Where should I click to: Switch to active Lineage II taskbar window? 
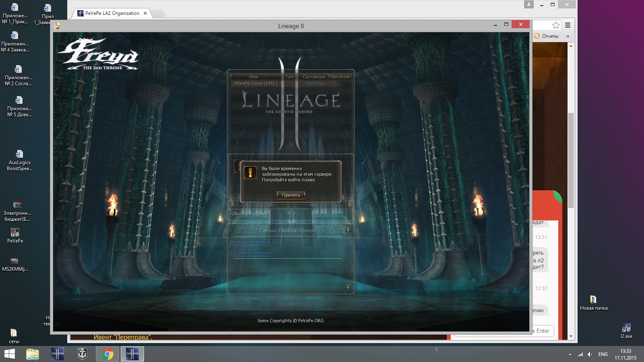coord(132,354)
